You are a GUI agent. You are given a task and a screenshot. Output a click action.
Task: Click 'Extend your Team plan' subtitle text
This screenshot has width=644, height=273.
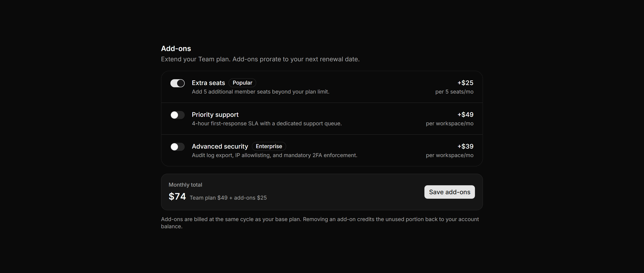pyautogui.click(x=260, y=59)
